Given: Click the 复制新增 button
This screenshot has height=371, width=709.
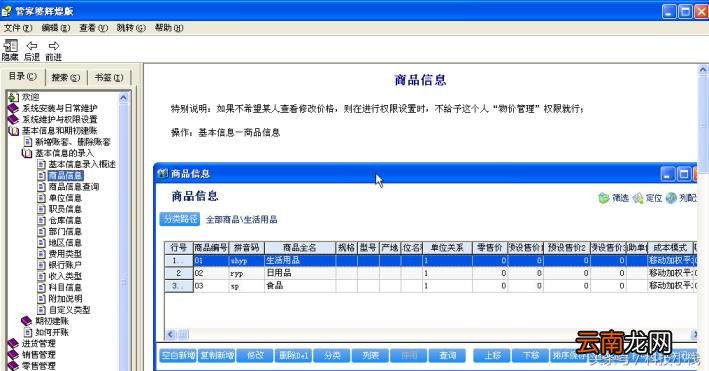Looking at the screenshot, I should point(217,356).
